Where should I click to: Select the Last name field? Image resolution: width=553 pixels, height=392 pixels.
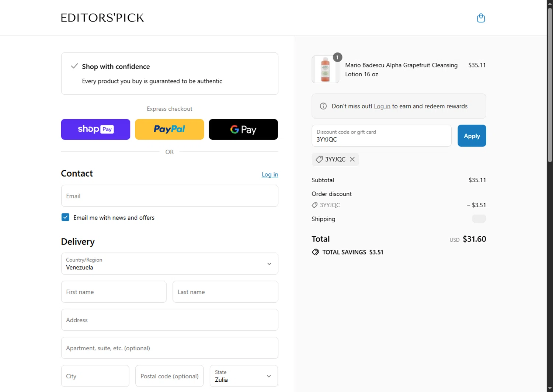tap(225, 292)
